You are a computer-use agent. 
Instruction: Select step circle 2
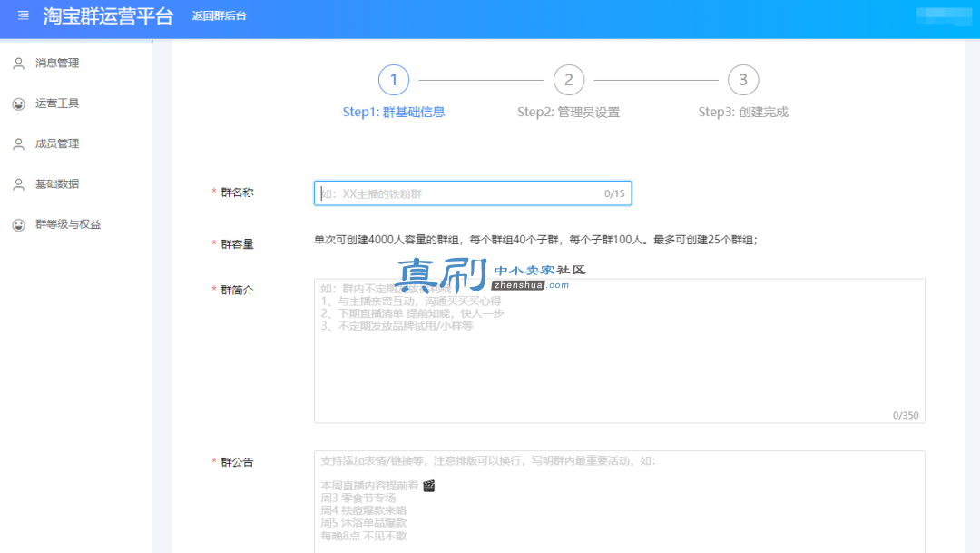569,80
